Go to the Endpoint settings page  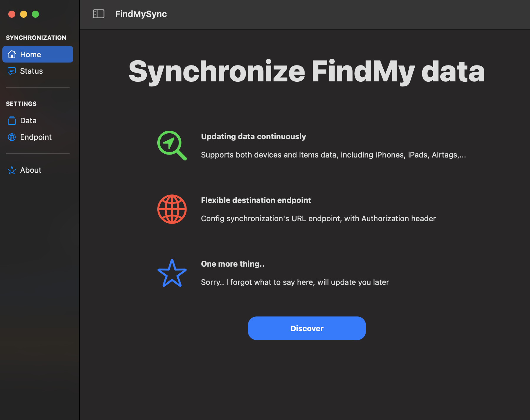(38, 137)
